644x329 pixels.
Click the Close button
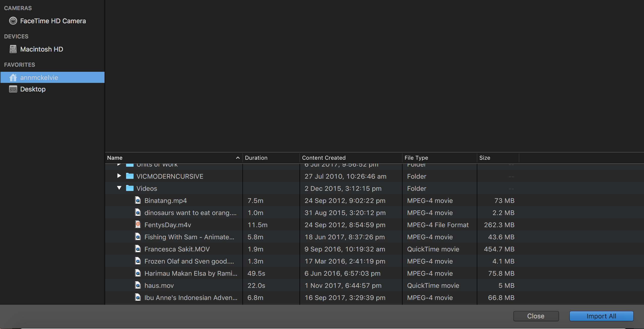(x=536, y=316)
